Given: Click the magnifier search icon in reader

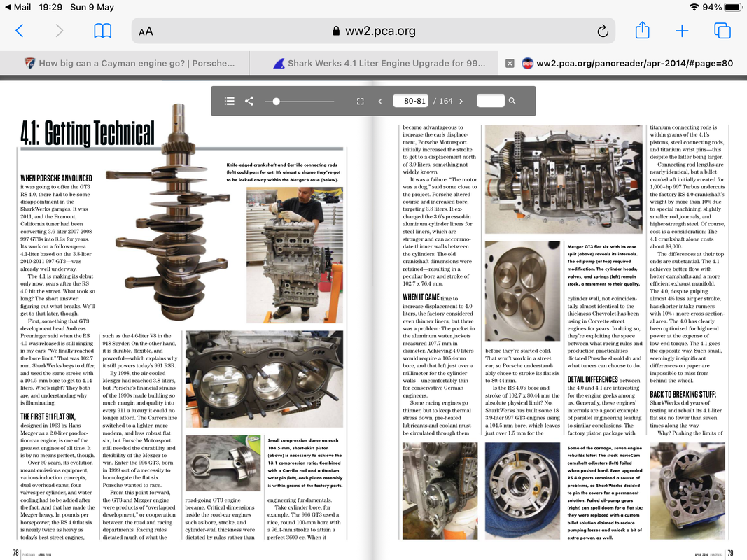Looking at the screenshot, I should click(x=512, y=101).
